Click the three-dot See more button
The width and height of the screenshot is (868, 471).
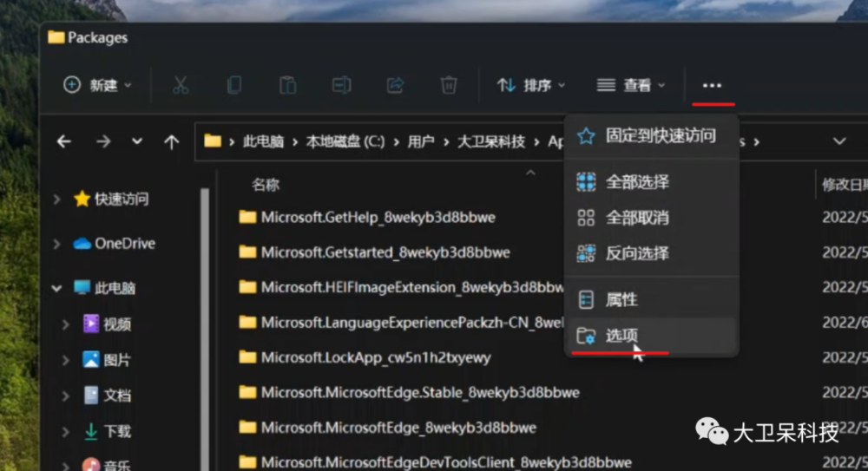pyautogui.click(x=712, y=85)
